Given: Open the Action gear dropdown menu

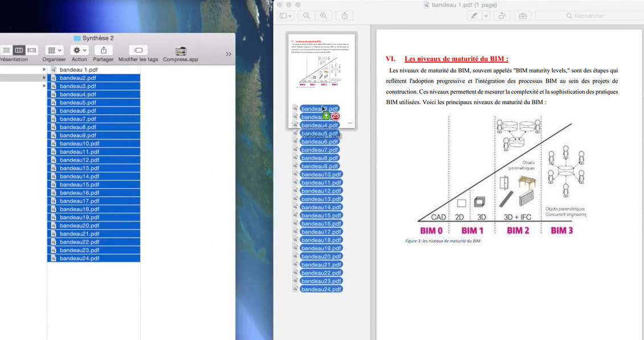Looking at the screenshot, I should click(79, 50).
